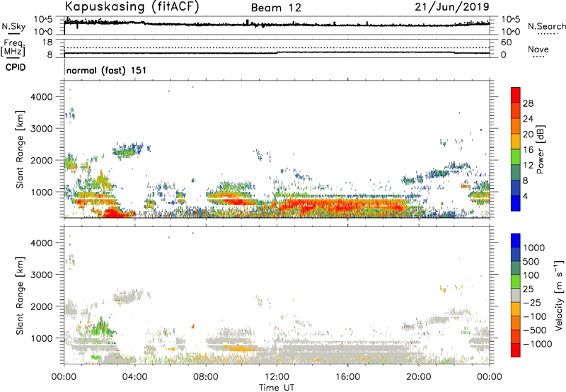Click the 'N.Sky' legend label

pos(13,26)
